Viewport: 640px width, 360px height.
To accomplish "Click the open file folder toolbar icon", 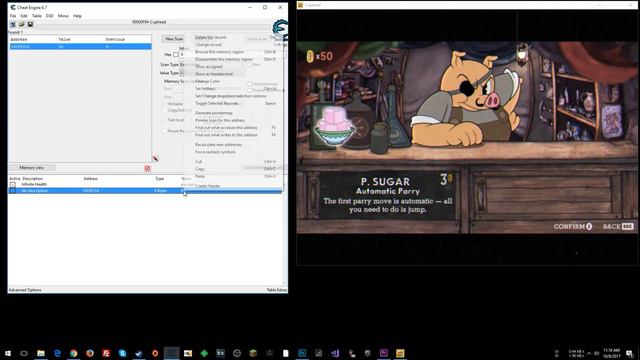I will (x=22, y=24).
